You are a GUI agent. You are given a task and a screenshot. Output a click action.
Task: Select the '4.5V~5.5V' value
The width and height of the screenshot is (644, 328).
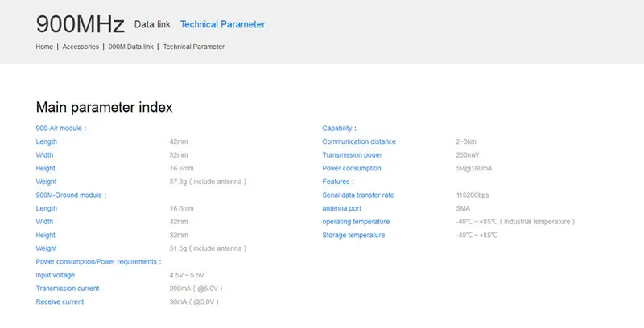187,275
